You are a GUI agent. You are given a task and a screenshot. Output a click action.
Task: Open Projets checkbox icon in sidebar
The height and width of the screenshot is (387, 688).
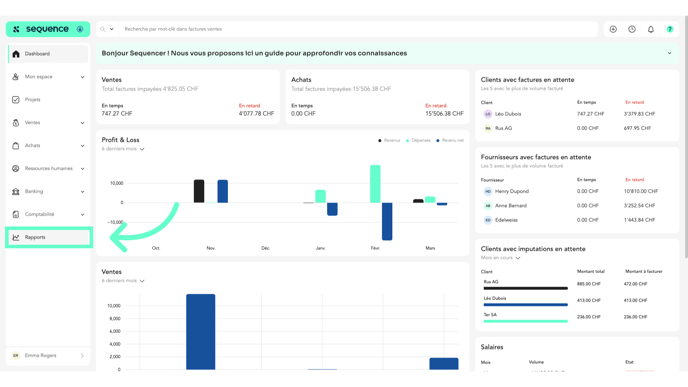(16, 100)
